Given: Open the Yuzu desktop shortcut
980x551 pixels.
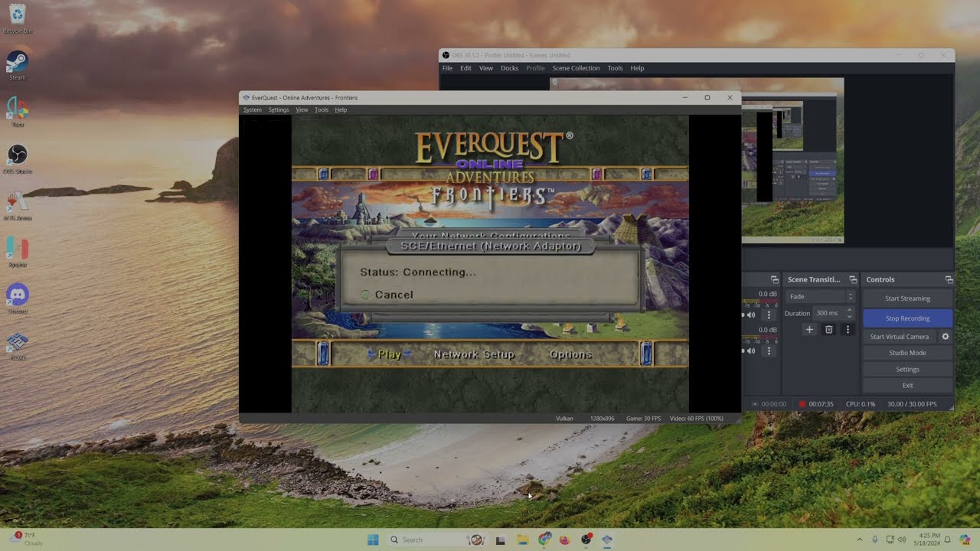Looking at the screenshot, I should (17, 112).
